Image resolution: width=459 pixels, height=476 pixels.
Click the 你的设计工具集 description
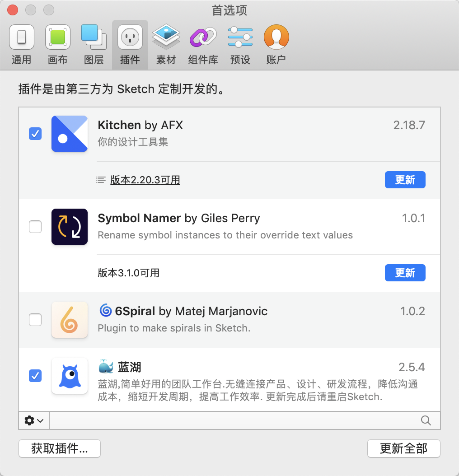coord(133,142)
